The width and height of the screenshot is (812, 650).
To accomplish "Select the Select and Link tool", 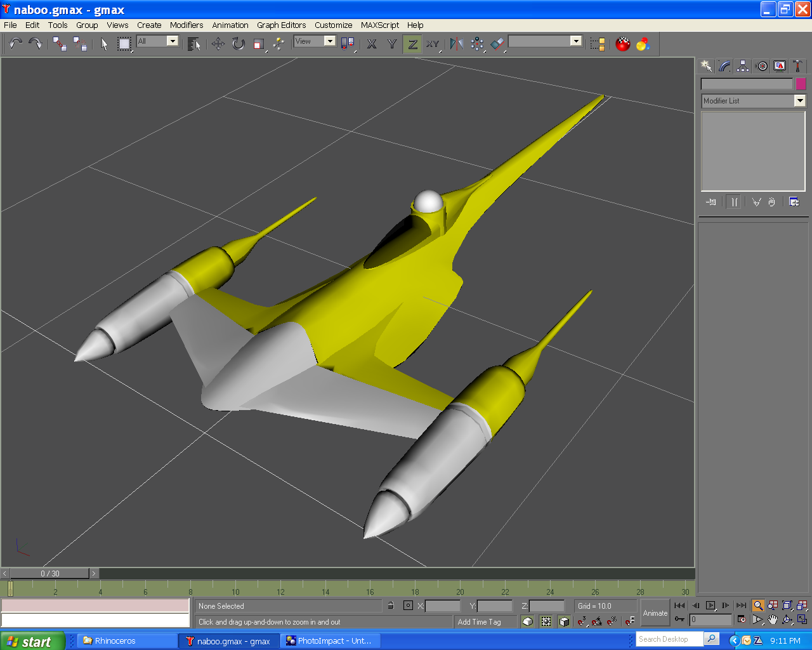I will [60, 44].
